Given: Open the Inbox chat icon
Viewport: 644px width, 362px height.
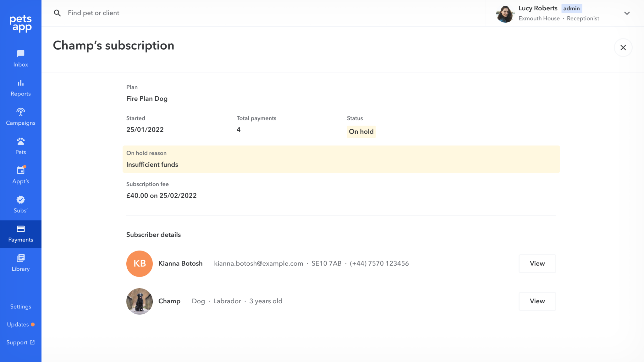Looking at the screenshot, I should tap(21, 54).
